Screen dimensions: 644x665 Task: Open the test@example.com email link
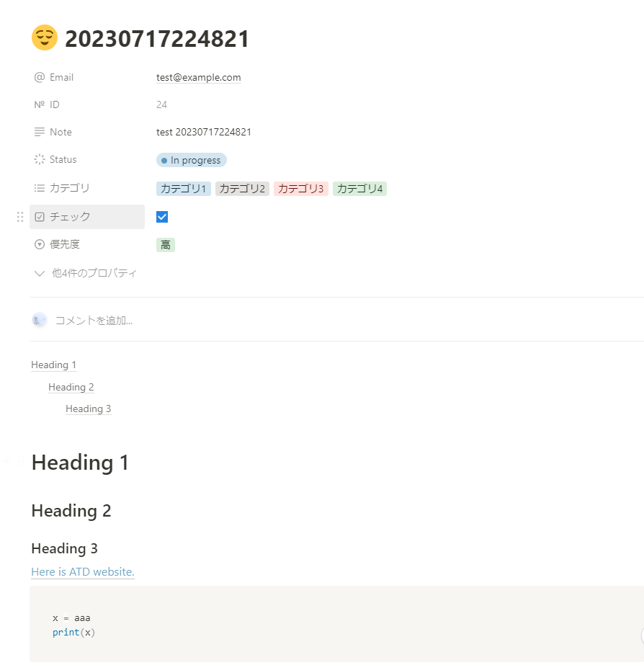point(198,77)
